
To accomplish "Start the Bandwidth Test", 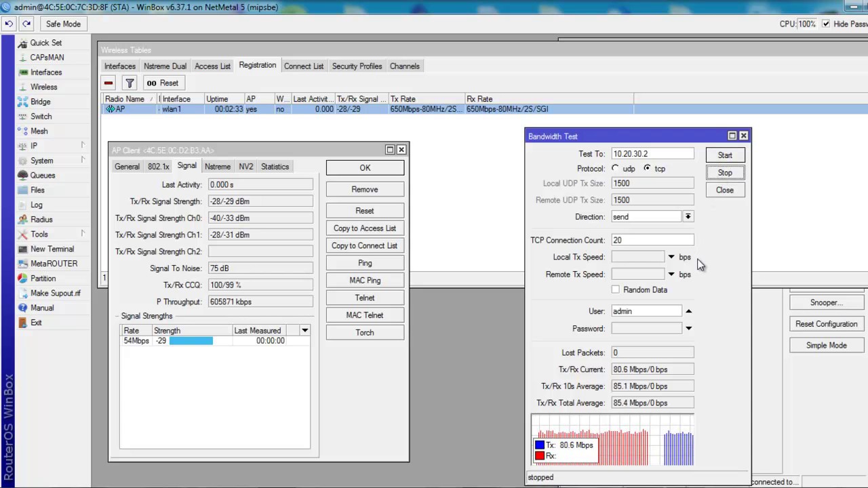I will (725, 155).
